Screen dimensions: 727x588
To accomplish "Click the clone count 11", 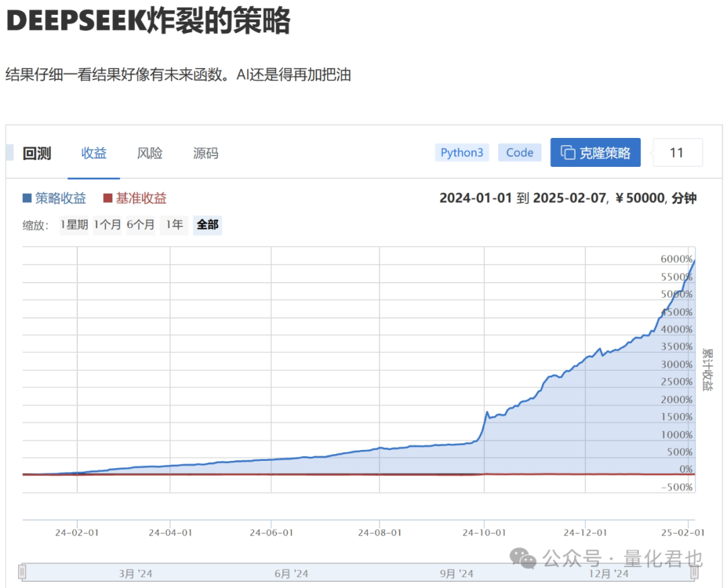I will [677, 153].
